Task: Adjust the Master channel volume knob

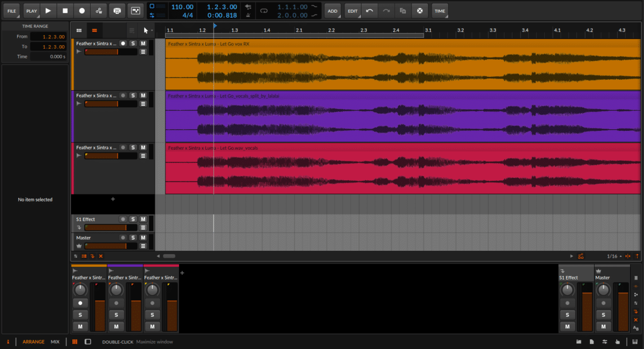Action: (603, 290)
